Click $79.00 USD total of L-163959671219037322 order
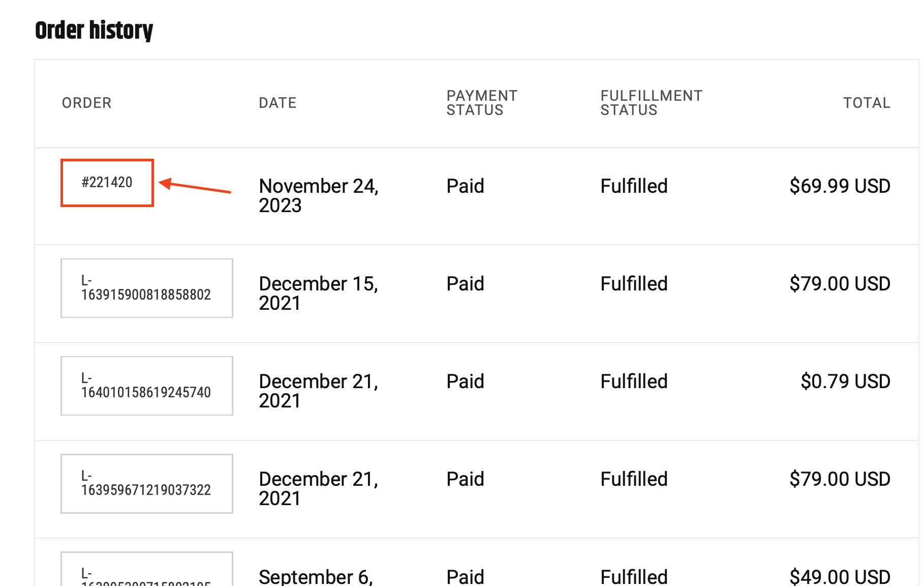This screenshot has height=586, width=924. [840, 479]
